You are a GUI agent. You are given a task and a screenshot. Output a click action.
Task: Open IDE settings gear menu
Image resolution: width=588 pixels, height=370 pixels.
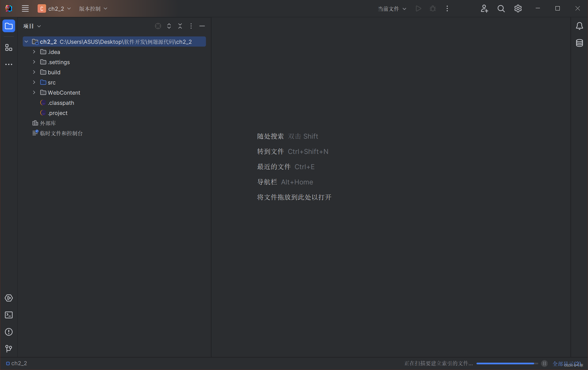click(x=518, y=9)
